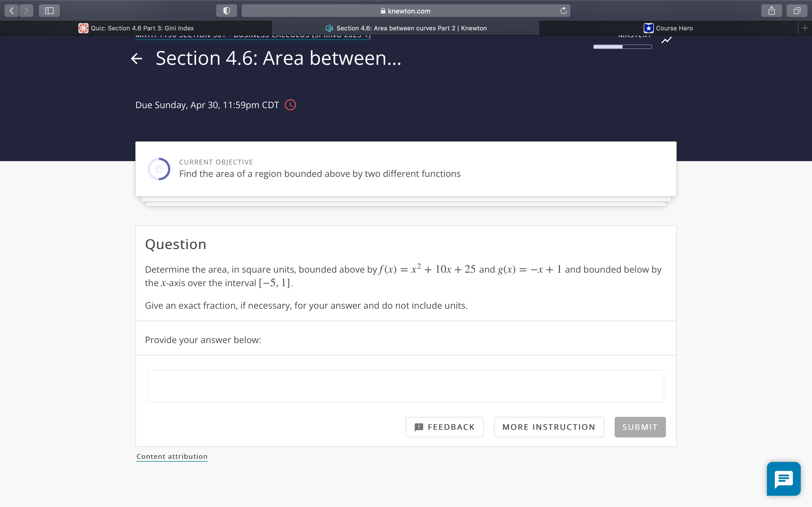Click the browser back arrow button

12,11
